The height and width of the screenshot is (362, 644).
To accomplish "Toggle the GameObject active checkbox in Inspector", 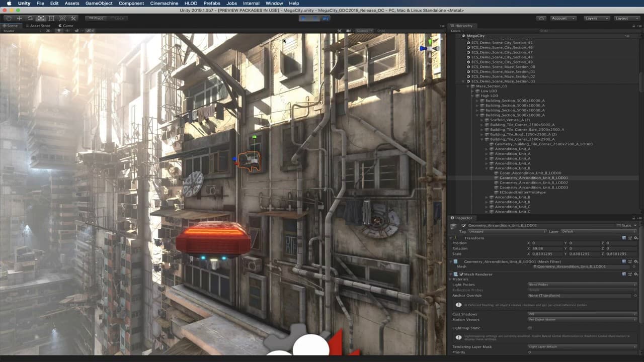I will point(464,226).
